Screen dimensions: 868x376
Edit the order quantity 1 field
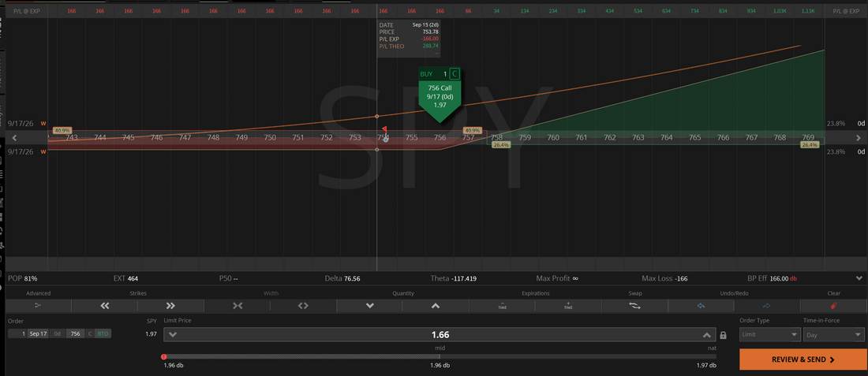[x=17, y=334]
